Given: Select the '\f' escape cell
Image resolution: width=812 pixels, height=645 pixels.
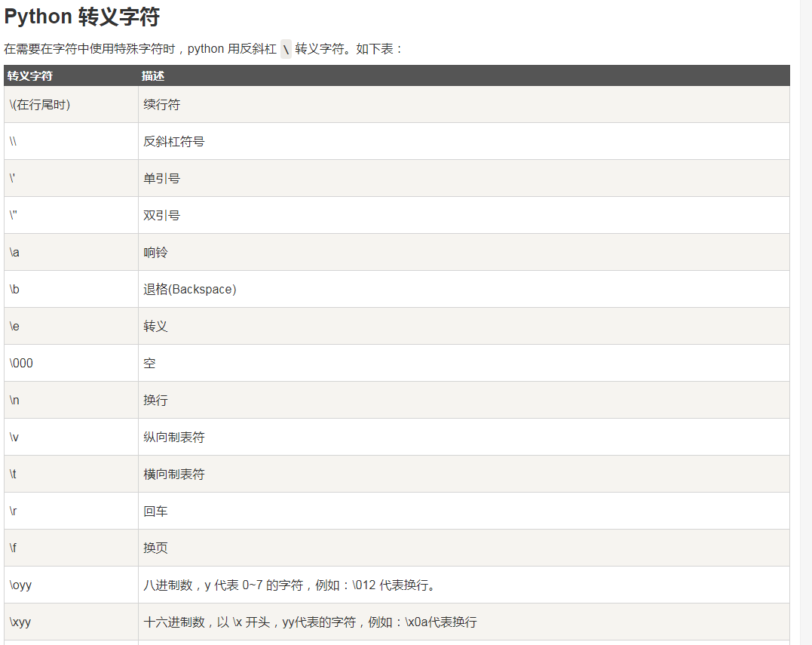Looking at the screenshot, I should pyautogui.click(x=71, y=548).
